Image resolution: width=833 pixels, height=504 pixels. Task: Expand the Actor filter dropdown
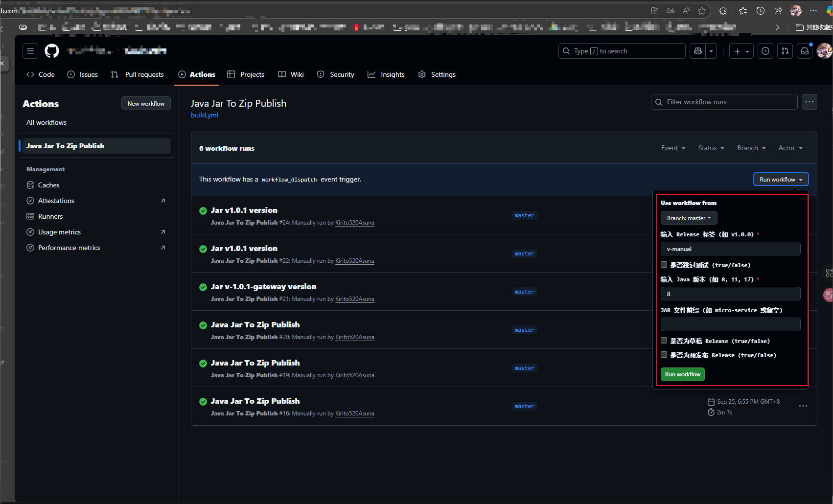click(790, 148)
